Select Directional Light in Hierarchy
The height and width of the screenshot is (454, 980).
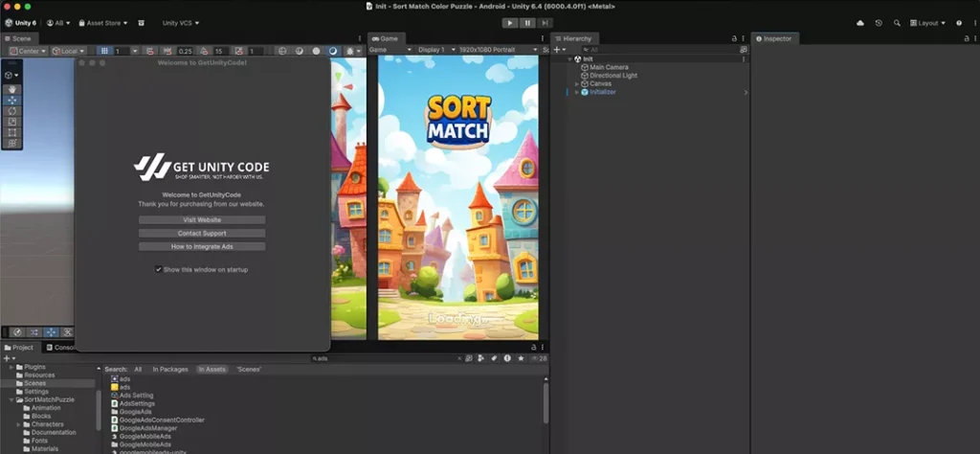click(613, 76)
